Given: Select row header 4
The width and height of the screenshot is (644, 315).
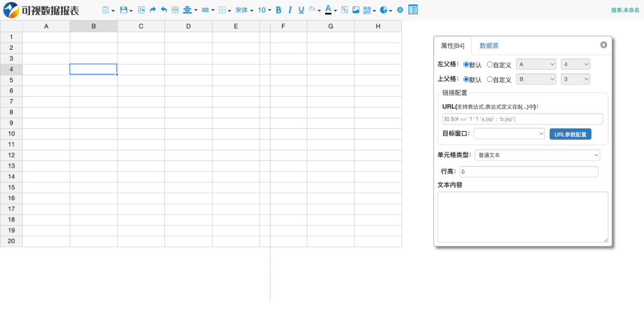Looking at the screenshot, I should (11, 69).
